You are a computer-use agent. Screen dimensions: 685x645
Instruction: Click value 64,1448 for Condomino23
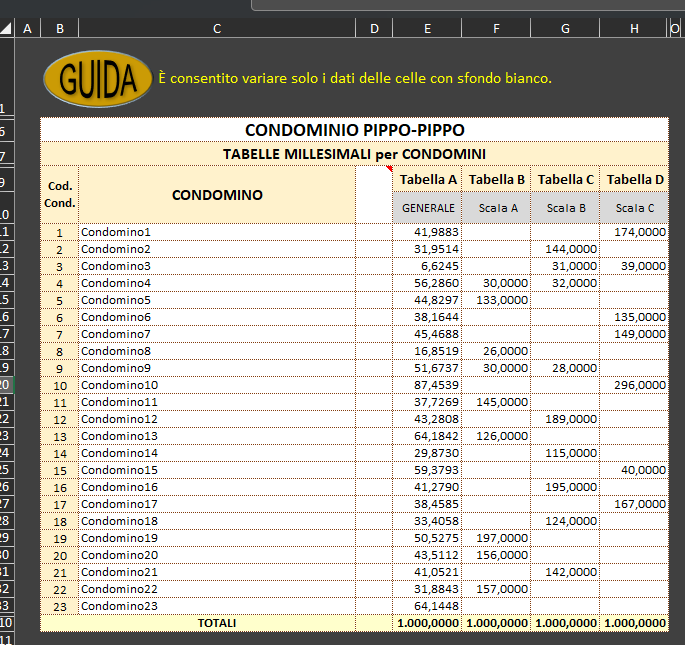point(427,606)
